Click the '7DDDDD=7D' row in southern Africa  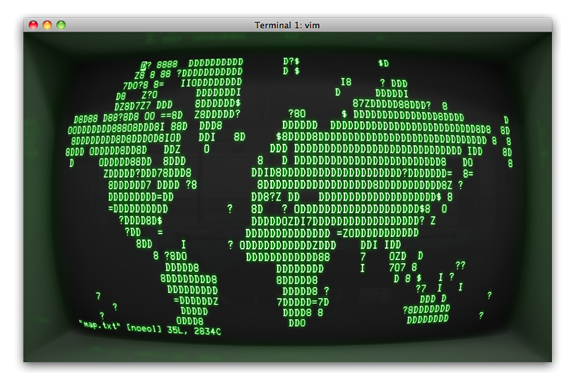tap(303, 302)
